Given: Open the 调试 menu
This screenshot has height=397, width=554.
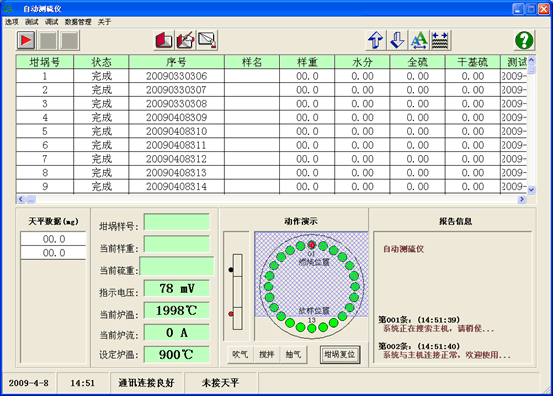Looking at the screenshot, I should pyautogui.click(x=51, y=22).
